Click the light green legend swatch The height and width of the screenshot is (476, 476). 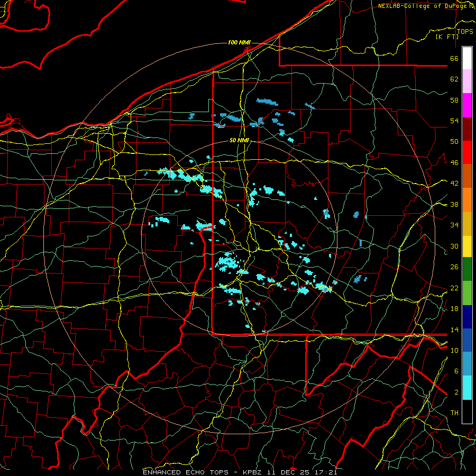pyautogui.click(x=467, y=293)
